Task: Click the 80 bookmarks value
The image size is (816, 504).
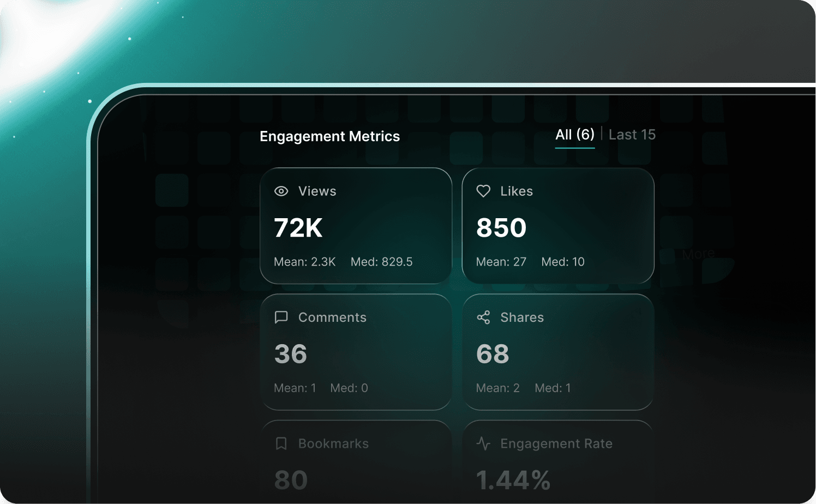Action: pyautogui.click(x=291, y=480)
